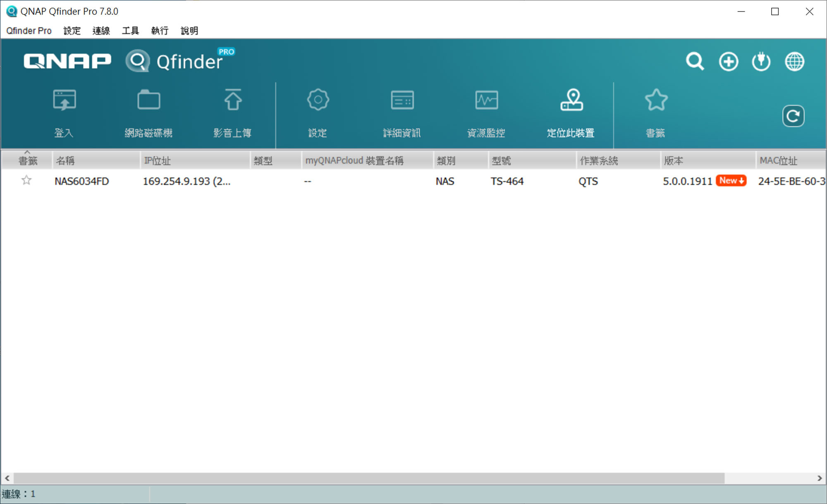Screen dimensions: 827x504
Task: Open the 設定 menu in menu bar
Action: (72, 31)
